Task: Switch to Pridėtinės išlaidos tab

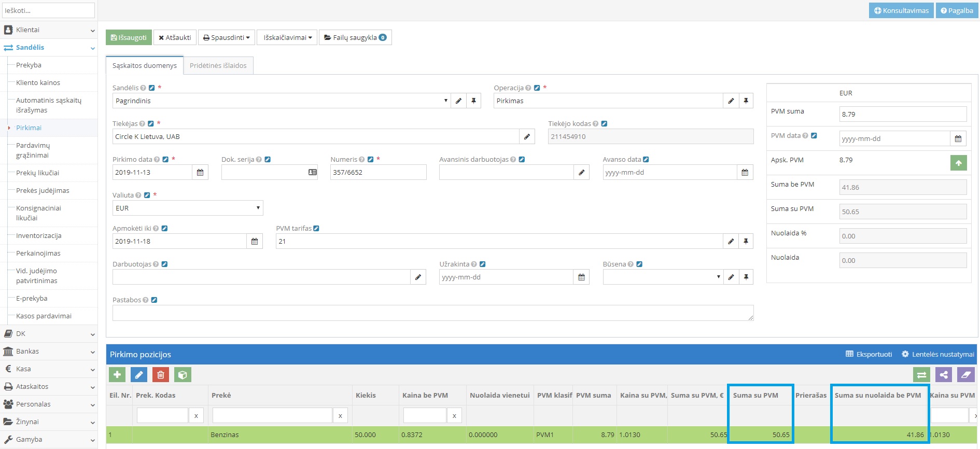Action: (218, 66)
